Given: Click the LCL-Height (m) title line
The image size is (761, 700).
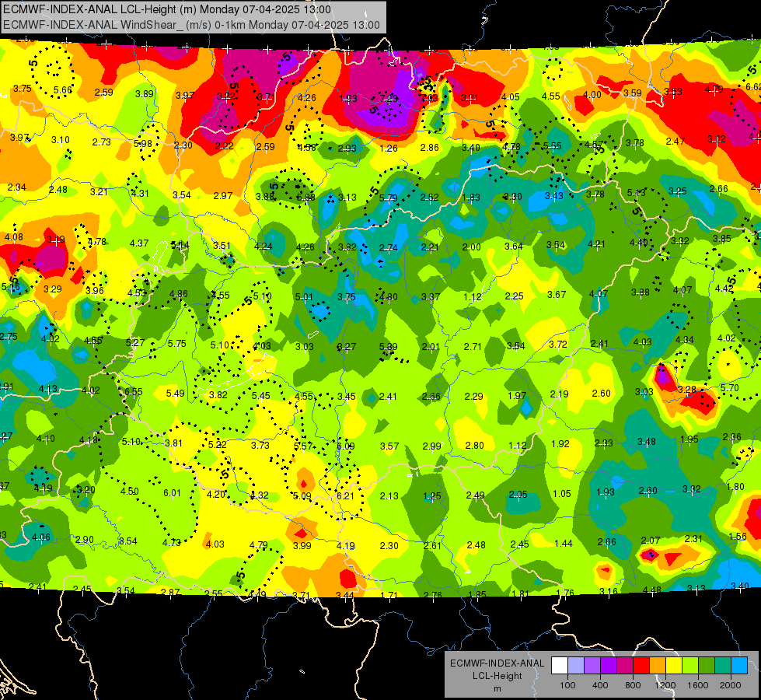Looking at the screenshot, I should click(167, 9).
